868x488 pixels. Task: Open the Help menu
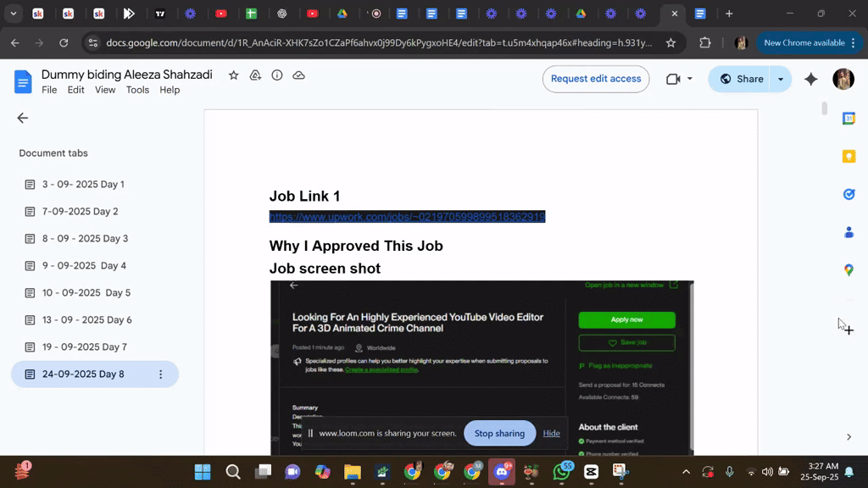(170, 90)
